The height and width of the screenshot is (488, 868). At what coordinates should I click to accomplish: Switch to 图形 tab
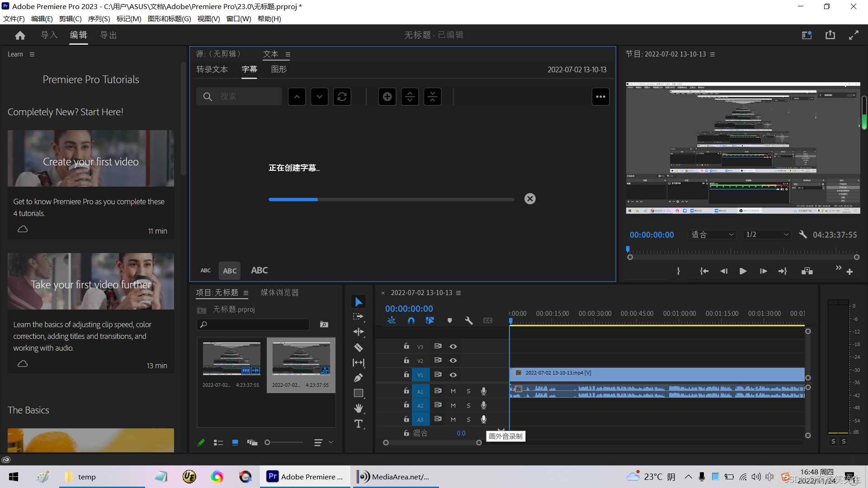click(279, 70)
